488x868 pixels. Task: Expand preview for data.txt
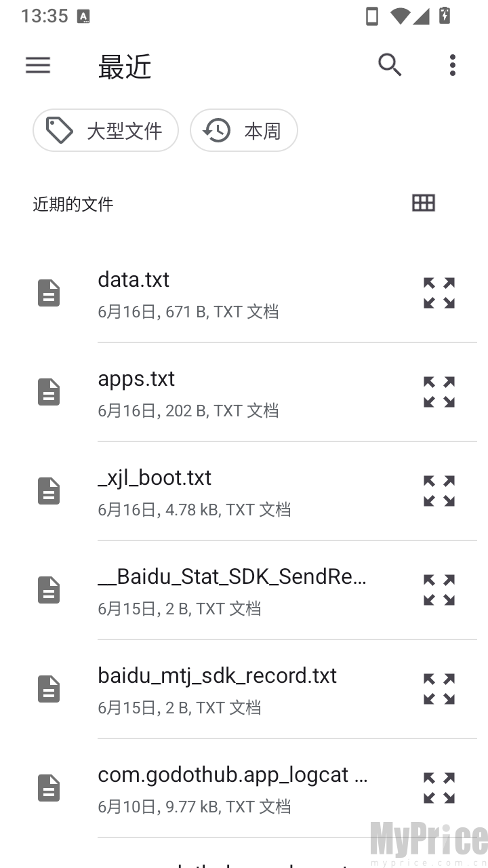click(439, 293)
